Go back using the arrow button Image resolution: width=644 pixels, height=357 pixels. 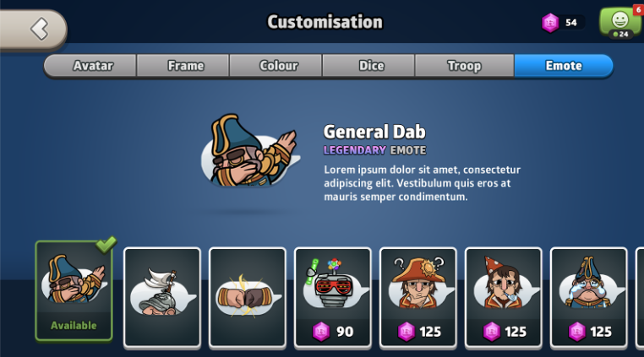[x=33, y=30]
